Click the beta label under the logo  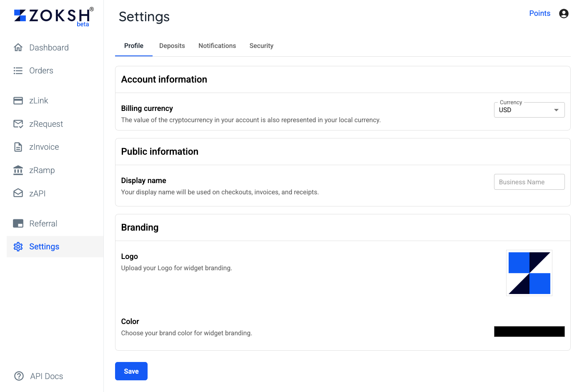pos(83,24)
